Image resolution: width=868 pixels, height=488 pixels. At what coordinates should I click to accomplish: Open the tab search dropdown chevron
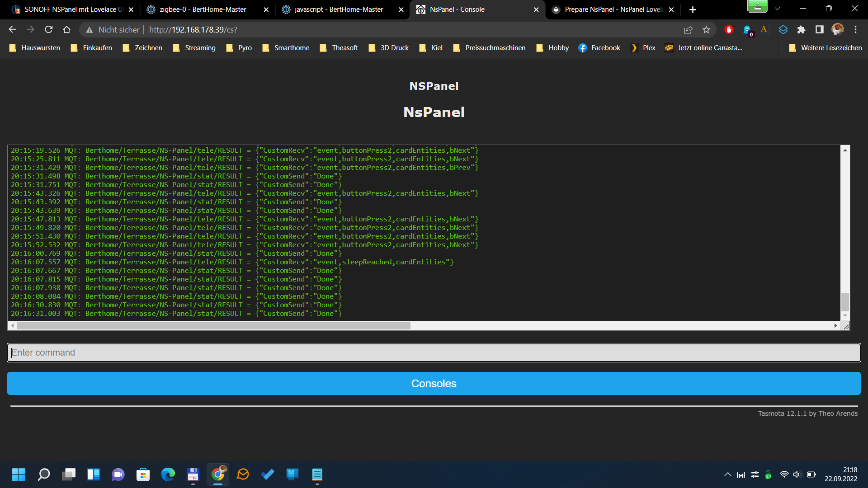coord(777,9)
